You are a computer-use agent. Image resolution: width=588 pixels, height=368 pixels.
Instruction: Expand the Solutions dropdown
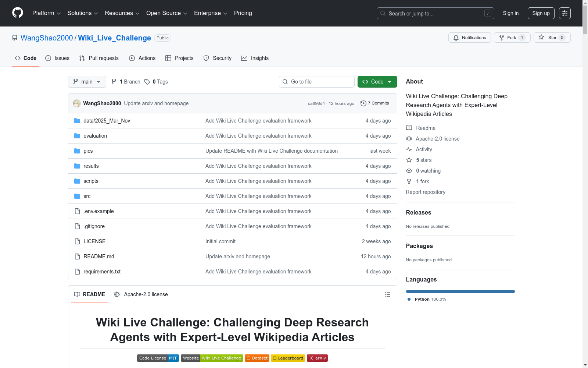click(83, 13)
